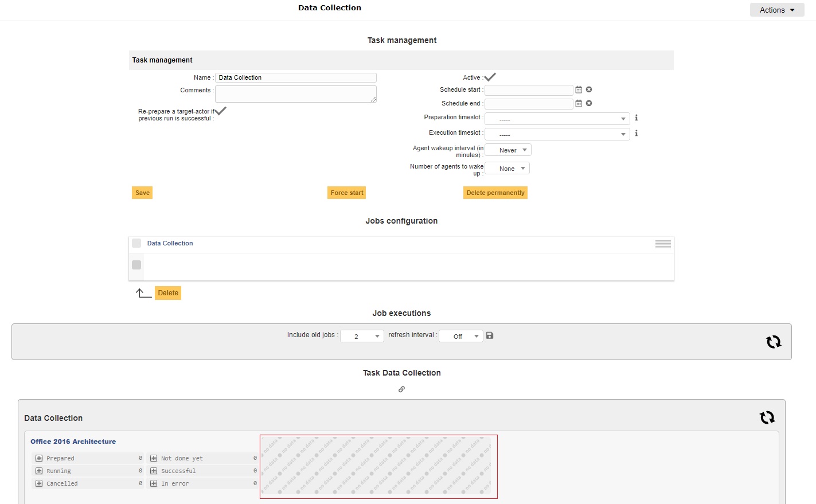This screenshot has width=816, height=504.
Task: Click Delete permanently
Action: click(495, 193)
